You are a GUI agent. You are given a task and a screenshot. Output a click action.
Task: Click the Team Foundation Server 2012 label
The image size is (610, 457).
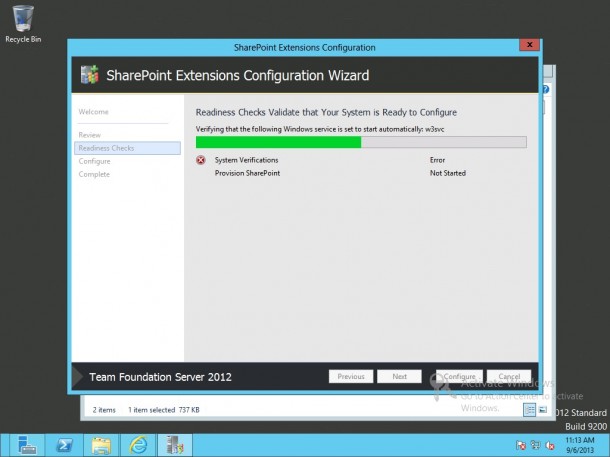(x=160, y=377)
